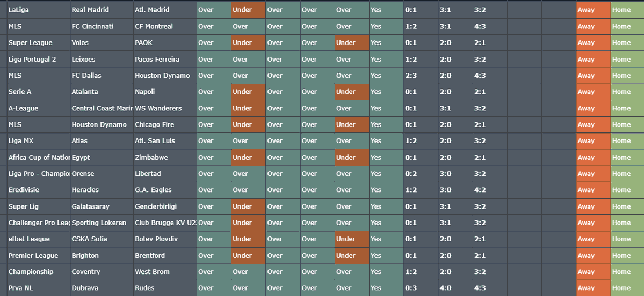
Task: Select the Premier League cell
Action: [39, 255]
